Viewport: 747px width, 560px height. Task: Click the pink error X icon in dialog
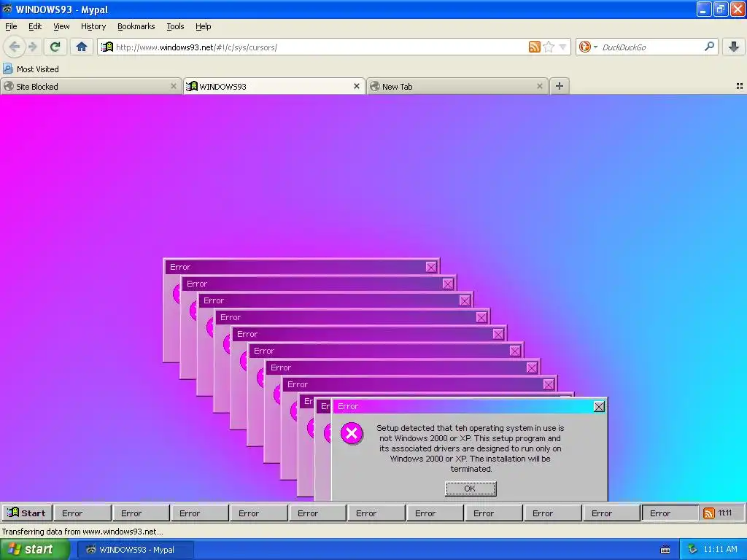tap(352, 433)
